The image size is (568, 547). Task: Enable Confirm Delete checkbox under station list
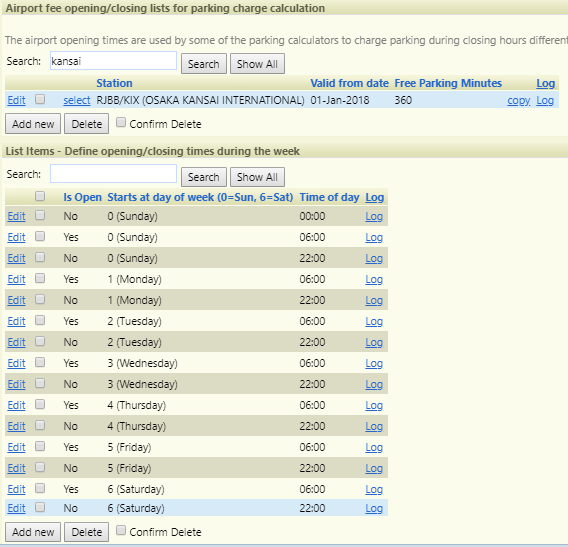(x=121, y=122)
